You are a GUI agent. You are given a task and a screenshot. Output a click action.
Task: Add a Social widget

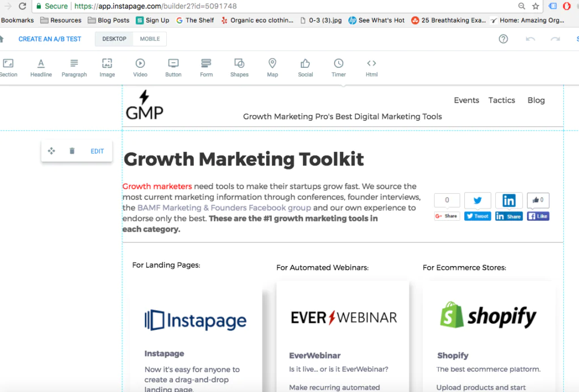coord(305,68)
